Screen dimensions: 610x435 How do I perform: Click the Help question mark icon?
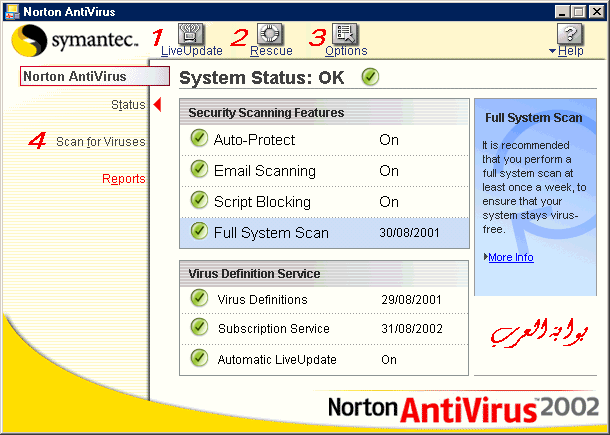570,34
